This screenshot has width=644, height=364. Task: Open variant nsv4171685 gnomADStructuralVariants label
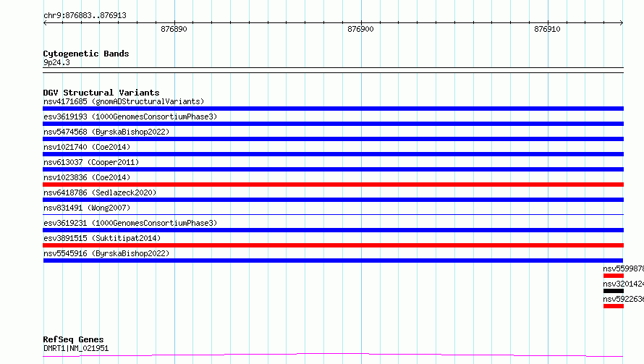pyautogui.click(x=124, y=101)
